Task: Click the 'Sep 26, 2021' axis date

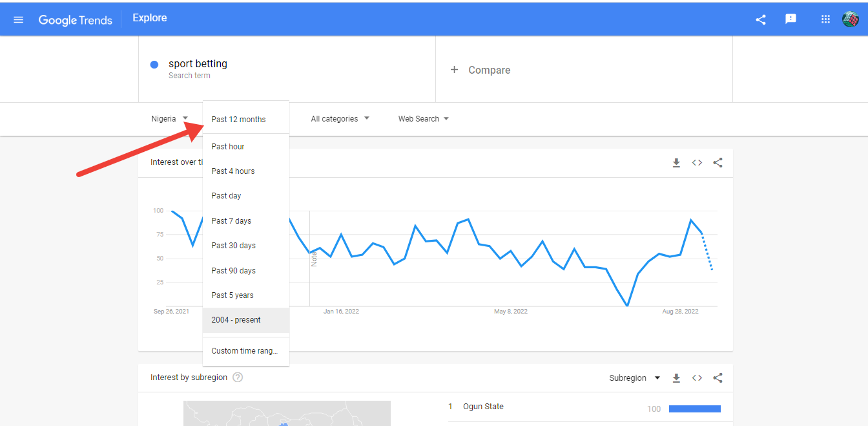Action: (x=171, y=312)
